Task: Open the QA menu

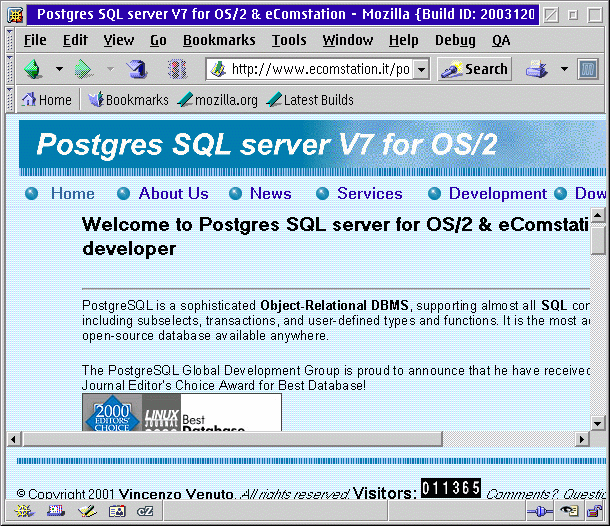Action: [501, 40]
